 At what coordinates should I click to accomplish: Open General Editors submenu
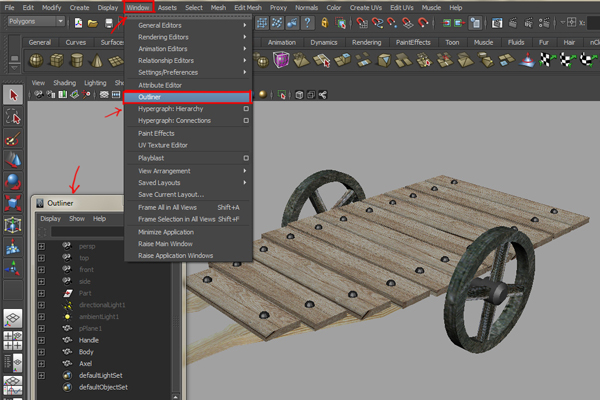[188, 25]
